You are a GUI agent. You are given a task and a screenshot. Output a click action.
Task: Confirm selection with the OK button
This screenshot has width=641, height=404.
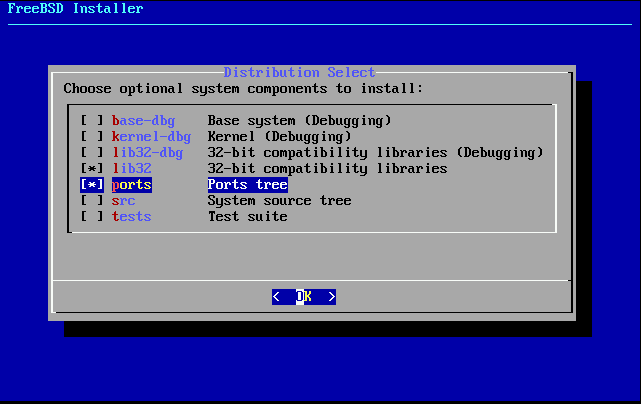304,296
